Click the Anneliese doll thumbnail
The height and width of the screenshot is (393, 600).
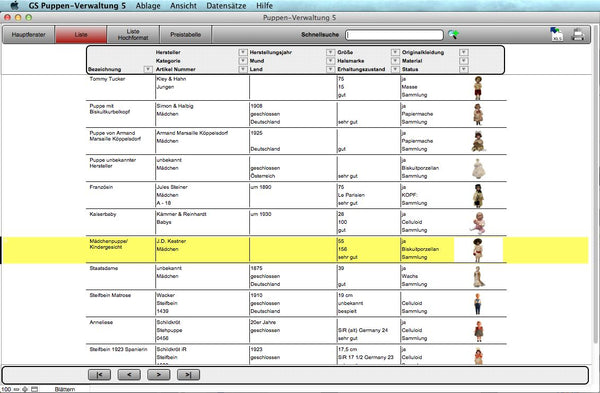pyautogui.click(x=478, y=331)
